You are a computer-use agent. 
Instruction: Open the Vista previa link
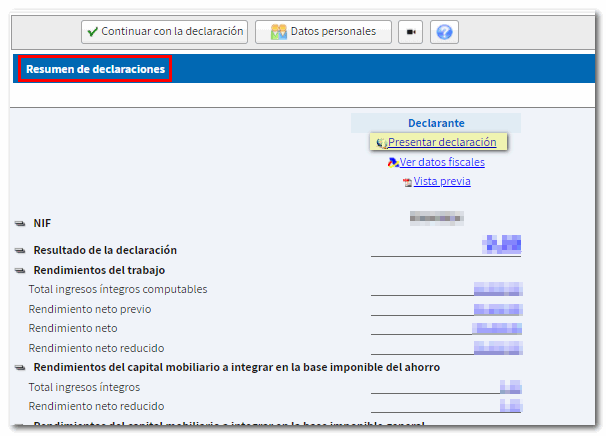click(441, 182)
